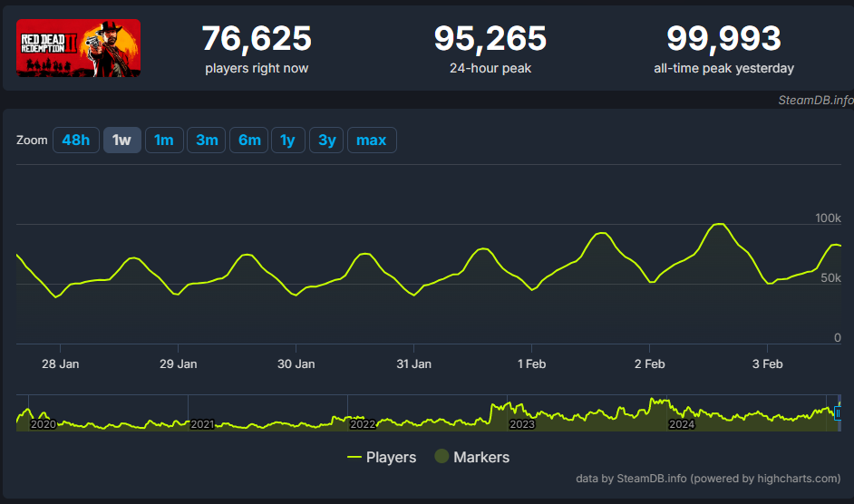Click the green Markers circle in legend

click(x=442, y=457)
